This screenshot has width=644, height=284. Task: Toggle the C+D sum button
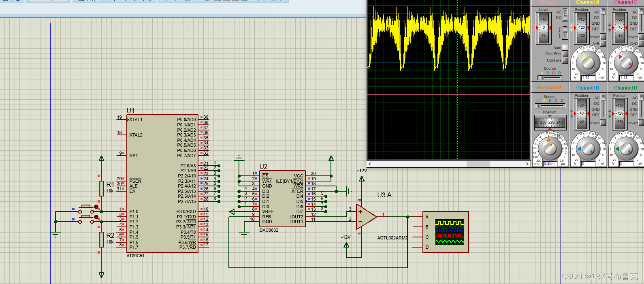(x=641, y=43)
